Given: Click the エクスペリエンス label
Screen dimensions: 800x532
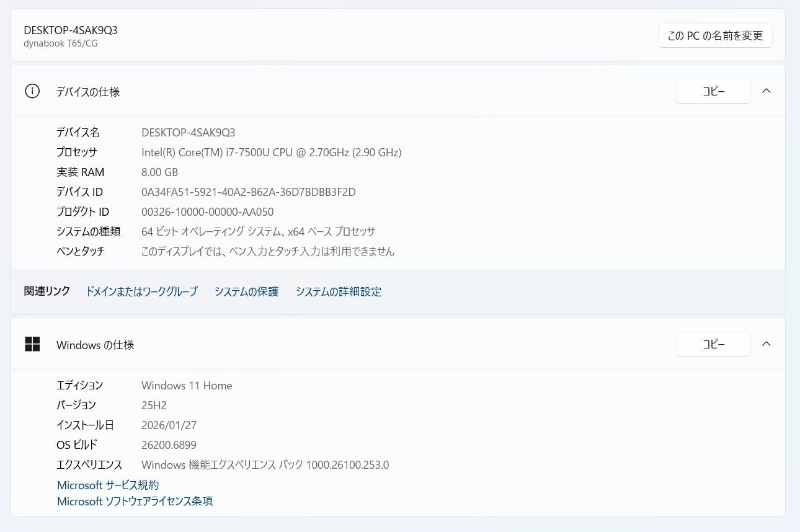Looking at the screenshot, I should coord(90,465).
